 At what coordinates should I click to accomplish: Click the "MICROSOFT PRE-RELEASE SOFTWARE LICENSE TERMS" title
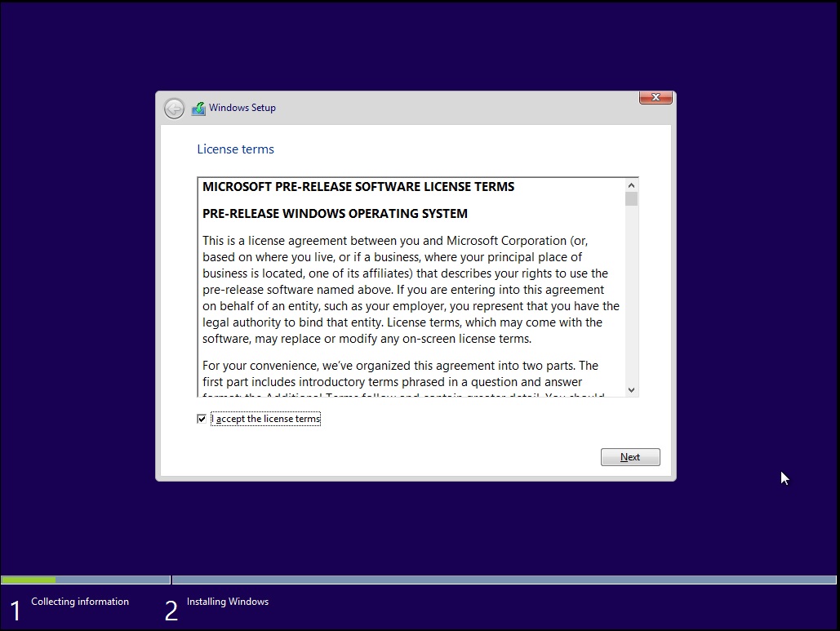[358, 187]
